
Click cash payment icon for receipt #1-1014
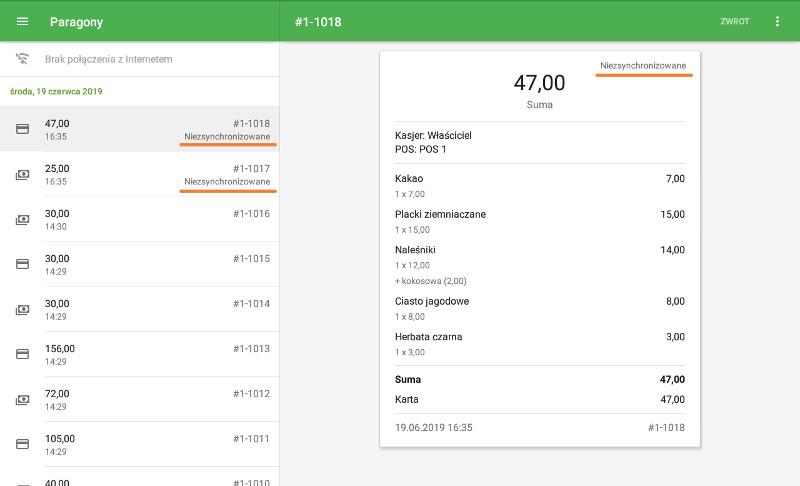(22, 310)
